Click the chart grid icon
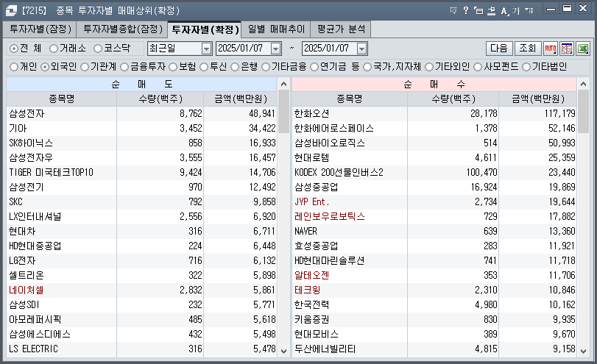This screenshot has height=364, width=597. 567,49
